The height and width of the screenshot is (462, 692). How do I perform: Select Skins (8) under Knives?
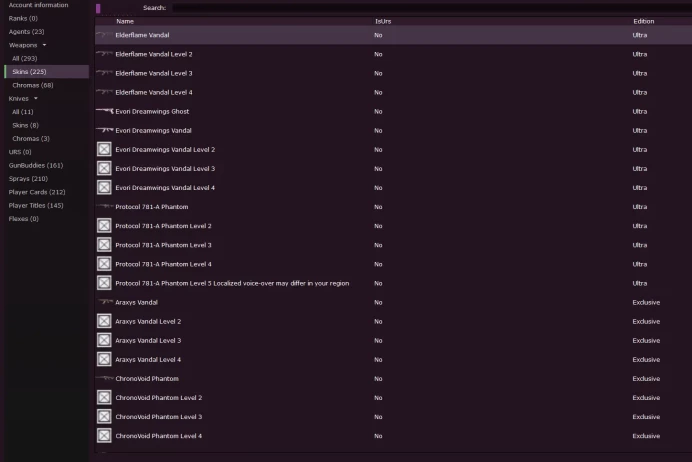point(25,125)
